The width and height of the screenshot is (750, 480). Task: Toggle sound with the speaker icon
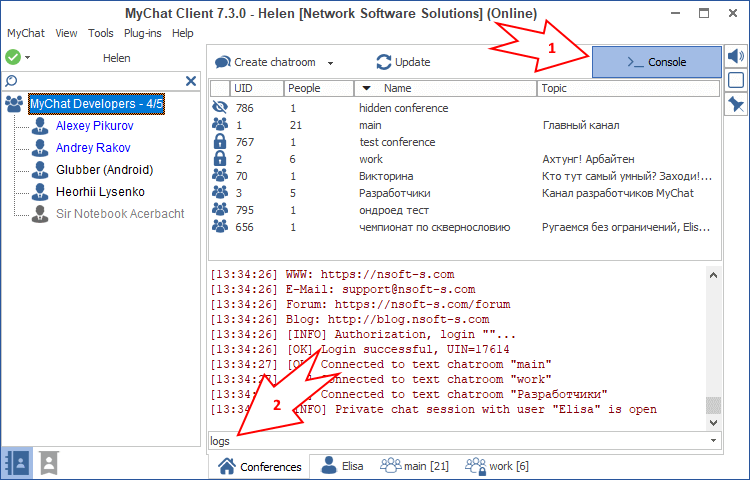click(x=735, y=57)
